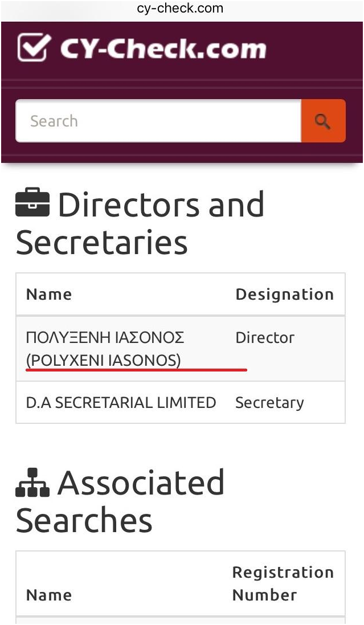The width and height of the screenshot is (364, 625).
Task: Open the CY-Check.com logo text link
Action: tap(163, 48)
